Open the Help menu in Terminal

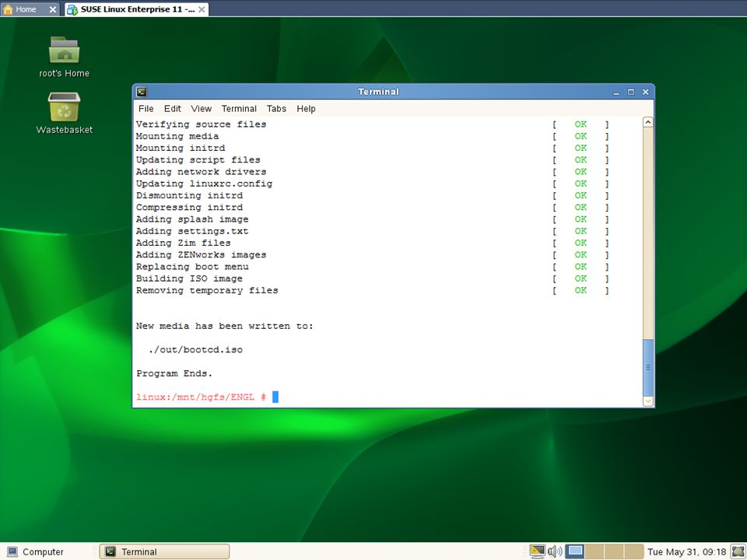pos(306,109)
